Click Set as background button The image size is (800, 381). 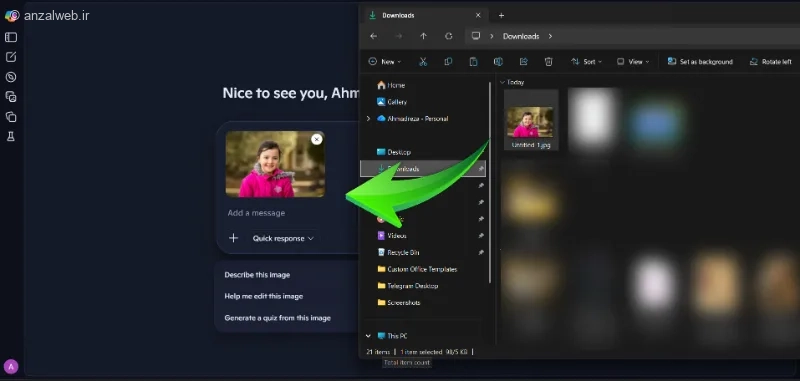click(700, 62)
